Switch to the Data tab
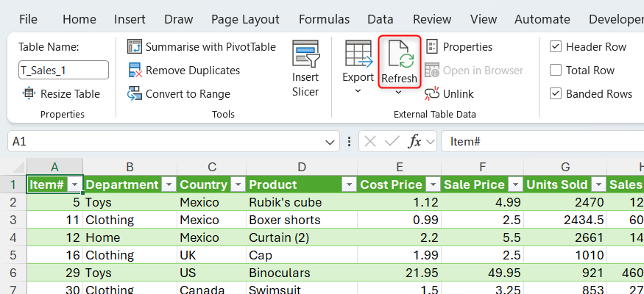This screenshot has height=294, width=644. tap(380, 19)
